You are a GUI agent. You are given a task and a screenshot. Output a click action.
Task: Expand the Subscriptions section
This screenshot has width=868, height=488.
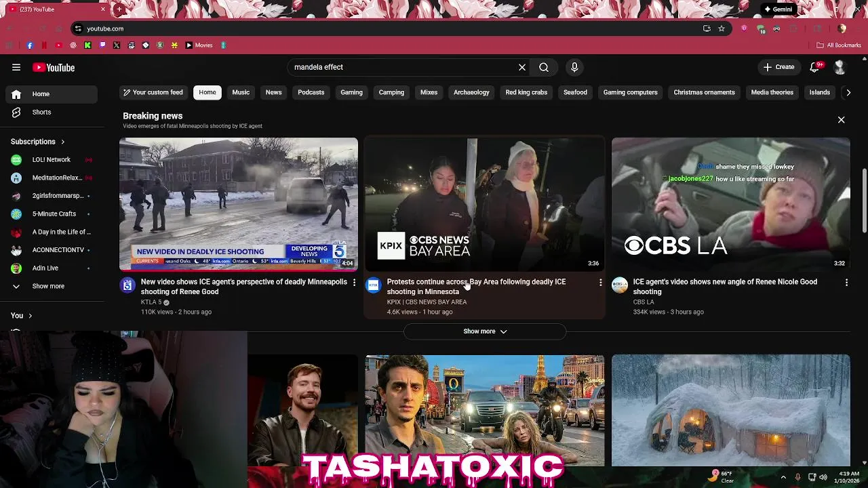38,142
